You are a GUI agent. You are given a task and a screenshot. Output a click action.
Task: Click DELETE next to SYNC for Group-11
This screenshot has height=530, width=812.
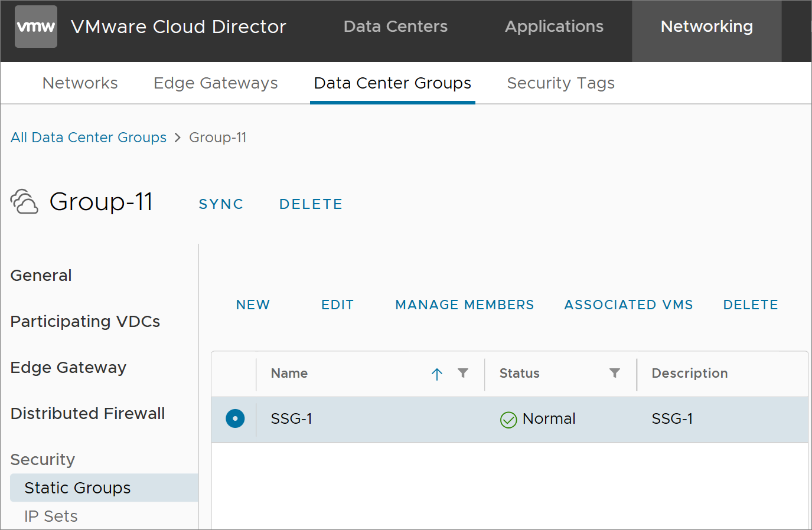(x=311, y=204)
